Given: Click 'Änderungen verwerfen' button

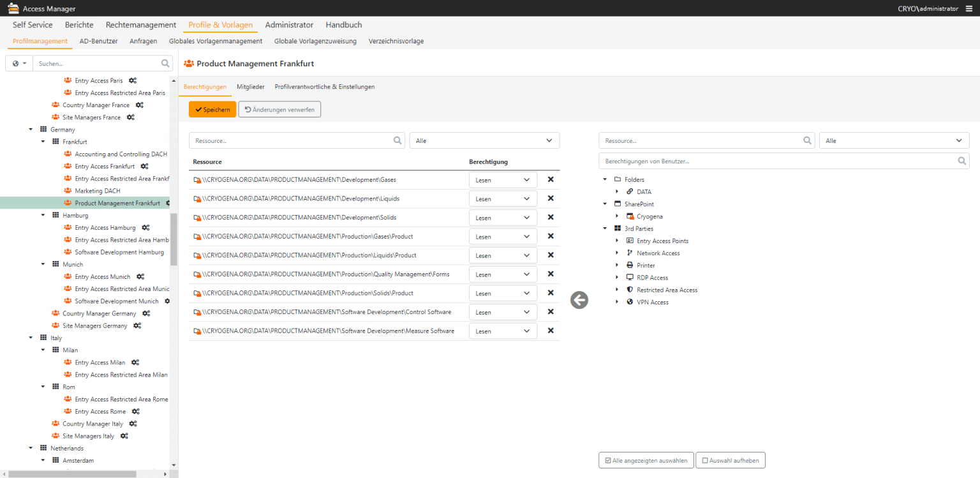Looking at the screenshot, I should [x=279, y=110].
